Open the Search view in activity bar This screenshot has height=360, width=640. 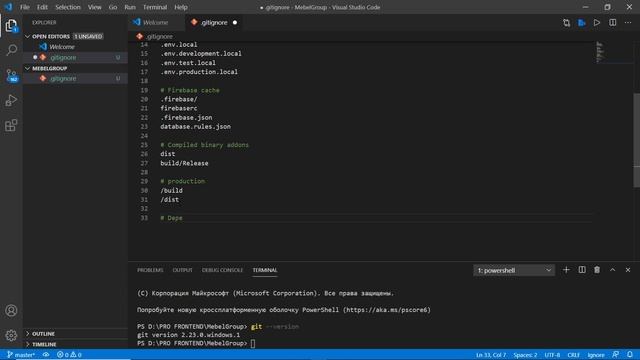click(11, 50)
